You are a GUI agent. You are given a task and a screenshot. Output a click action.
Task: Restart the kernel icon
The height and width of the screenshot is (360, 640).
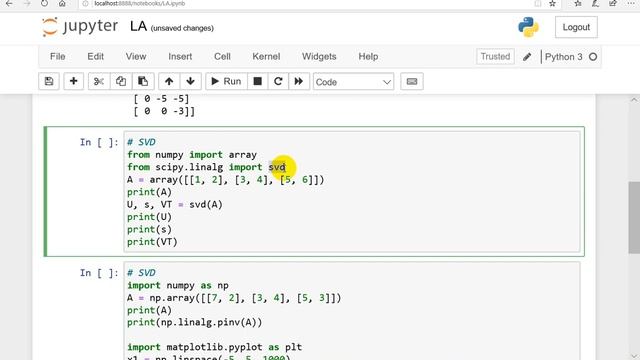tap(278, 81)
